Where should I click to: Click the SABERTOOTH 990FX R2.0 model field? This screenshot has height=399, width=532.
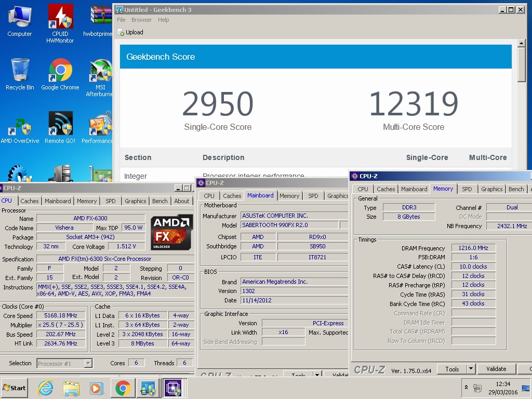290,225
